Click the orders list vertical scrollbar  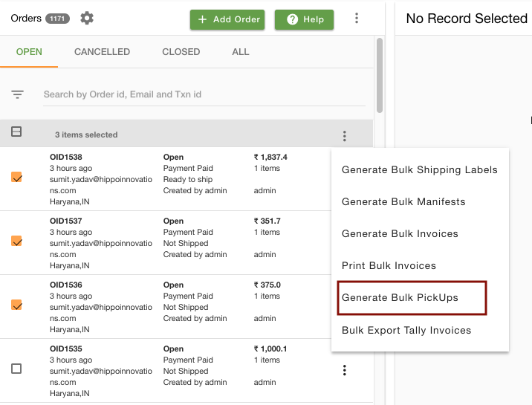(x=380, y=75)
